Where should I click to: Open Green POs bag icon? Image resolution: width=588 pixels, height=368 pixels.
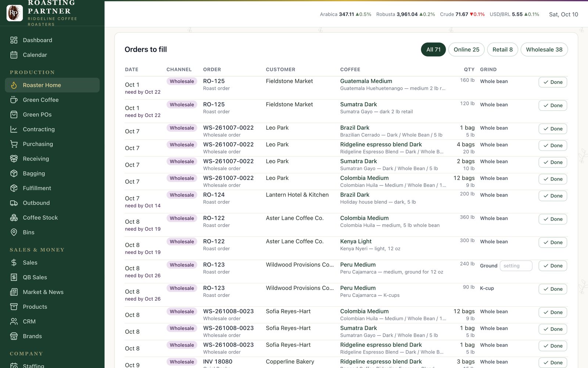(x=14, y=114)
